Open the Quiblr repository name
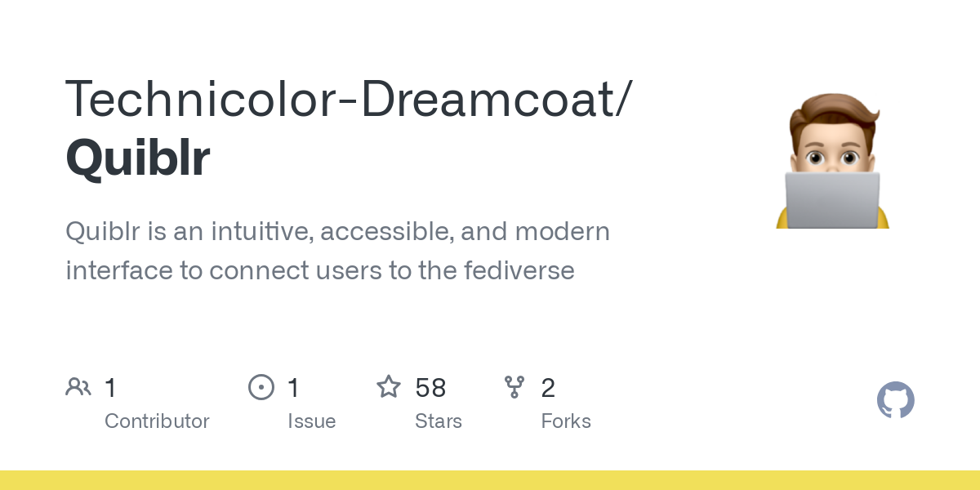The height and width of the screenshot is (490, 980). [x=138, y=158]
